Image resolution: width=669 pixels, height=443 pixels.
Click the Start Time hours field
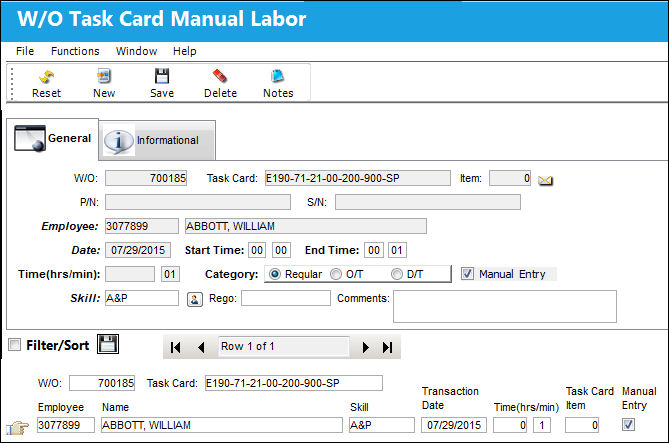[x=257, y=250]
